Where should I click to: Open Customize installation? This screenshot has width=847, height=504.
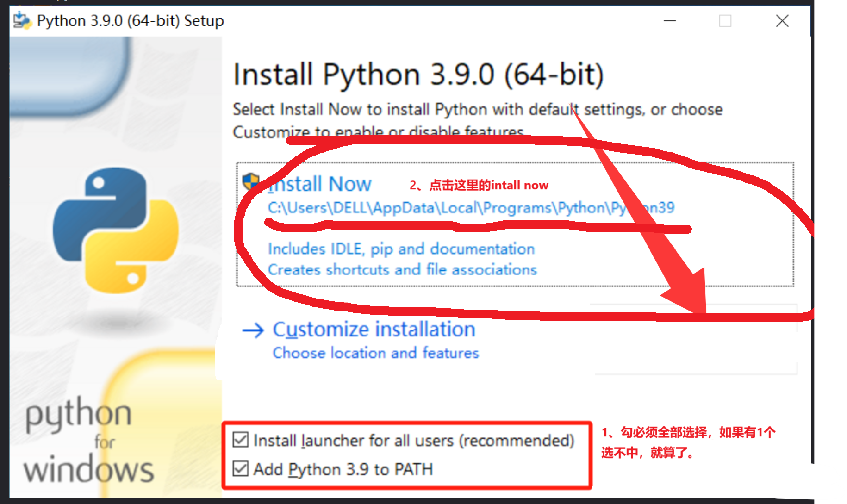coord(374,330)
